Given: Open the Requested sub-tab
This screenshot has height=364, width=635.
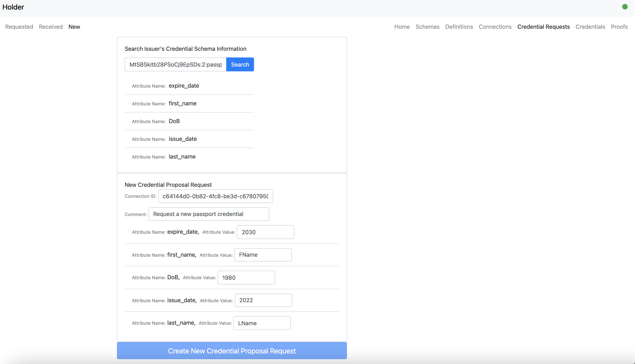Looking at the screenshot, I should (x=19, y=27).
